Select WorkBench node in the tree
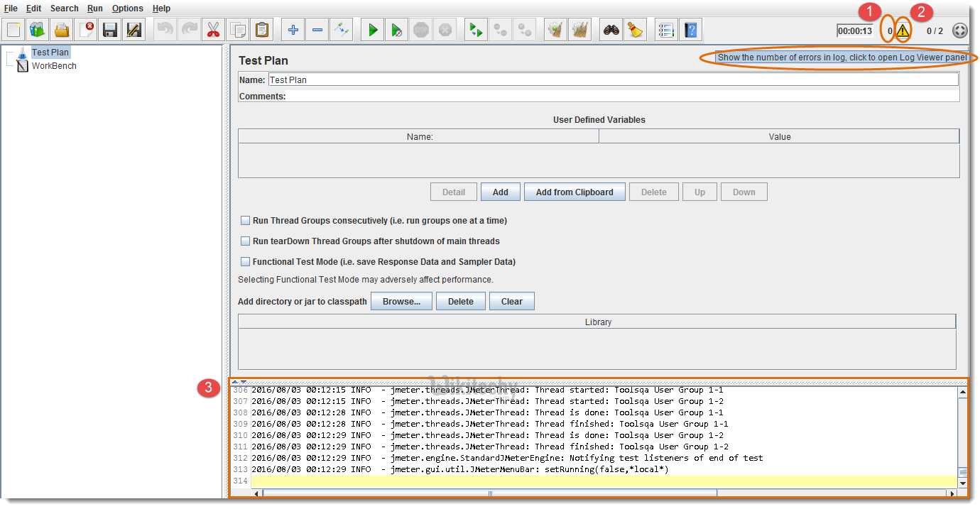980x509 pixels. [54, 66]
